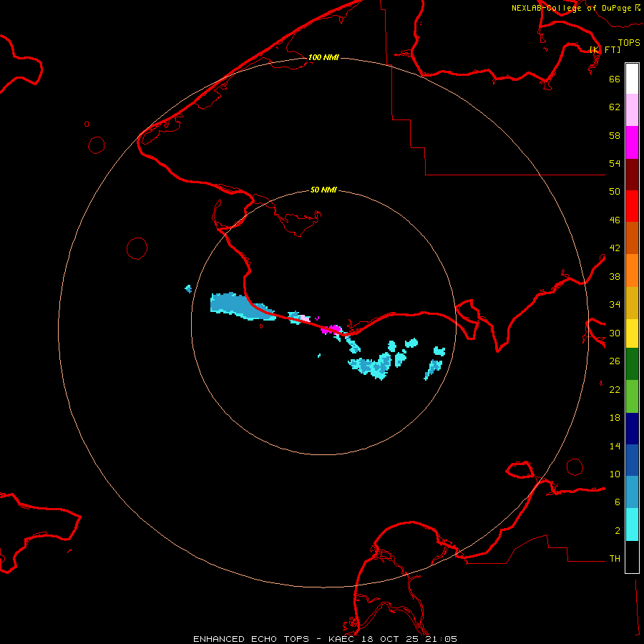Viewport: 644px width, 644px height.
Task: Click the magenta echo cell on the coastline
Action: 331,329
